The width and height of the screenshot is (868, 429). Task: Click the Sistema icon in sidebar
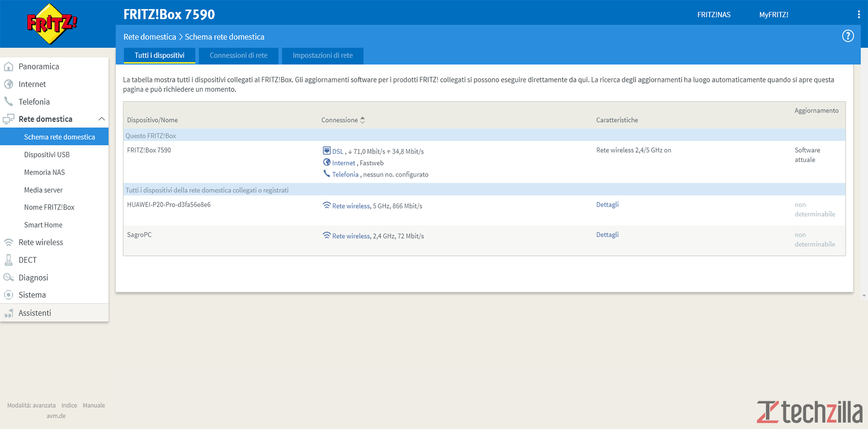(x=9, y=295)
